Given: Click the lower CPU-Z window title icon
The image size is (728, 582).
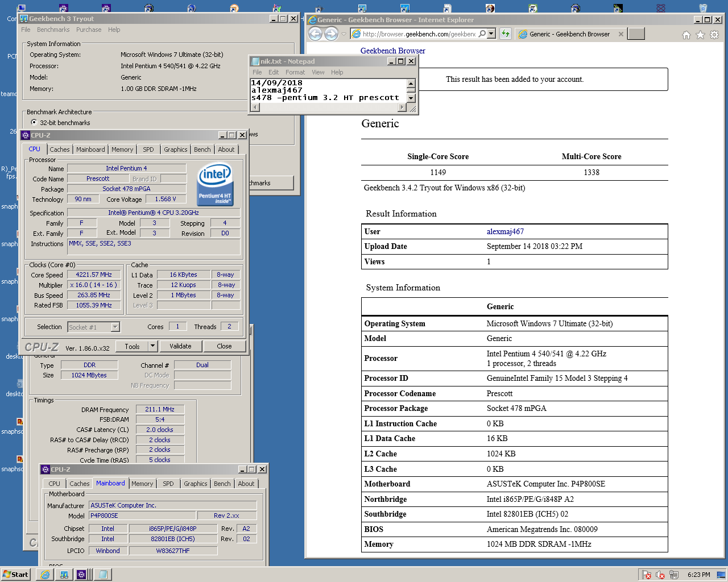Looking at the screenshot, I should [x=45, y=469].
